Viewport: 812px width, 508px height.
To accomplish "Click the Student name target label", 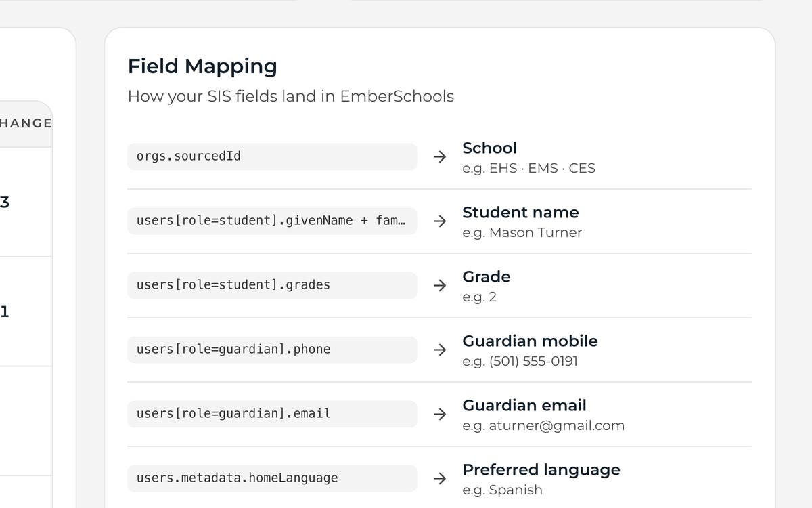I will pyautogui.click(x=520, y=212).
